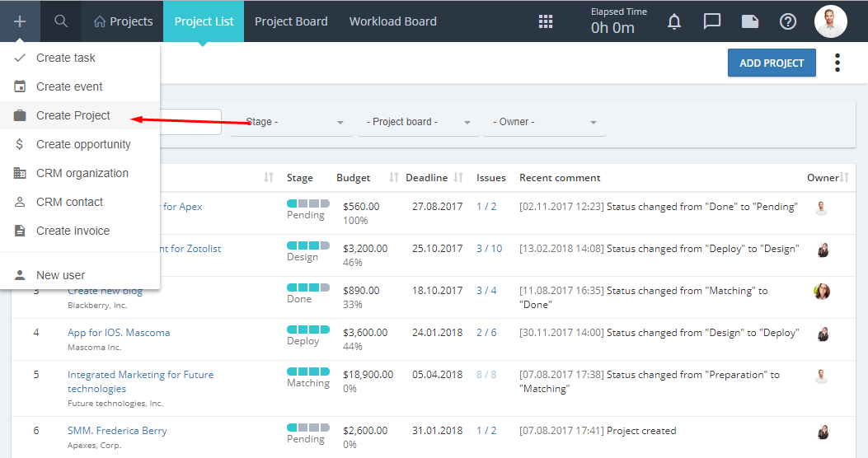Image resolution: width=868 pixels, height=458 pixels.
Task: Click the Create invoice document icon
Action: click(20, 231)
